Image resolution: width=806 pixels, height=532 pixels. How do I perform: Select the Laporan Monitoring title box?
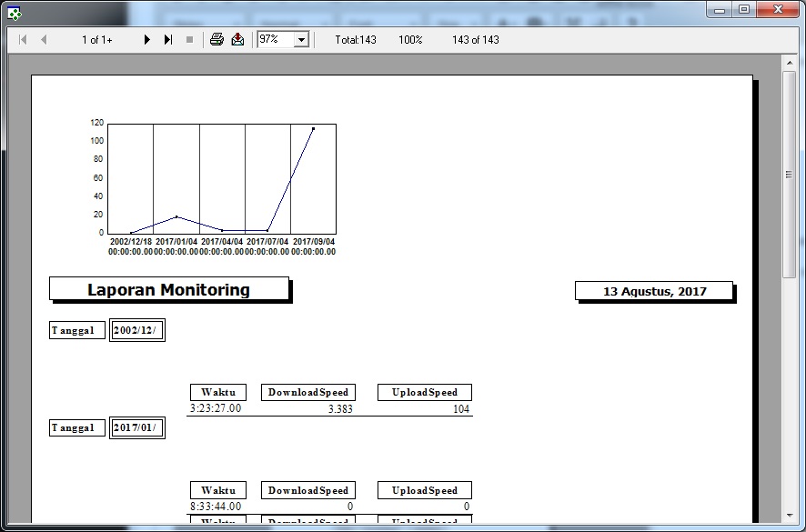click(168, 289)
